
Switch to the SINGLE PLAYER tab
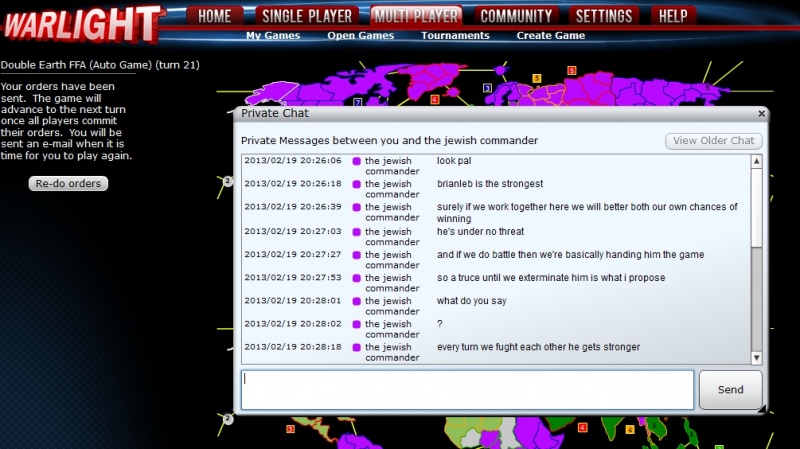tap(306, 16)
